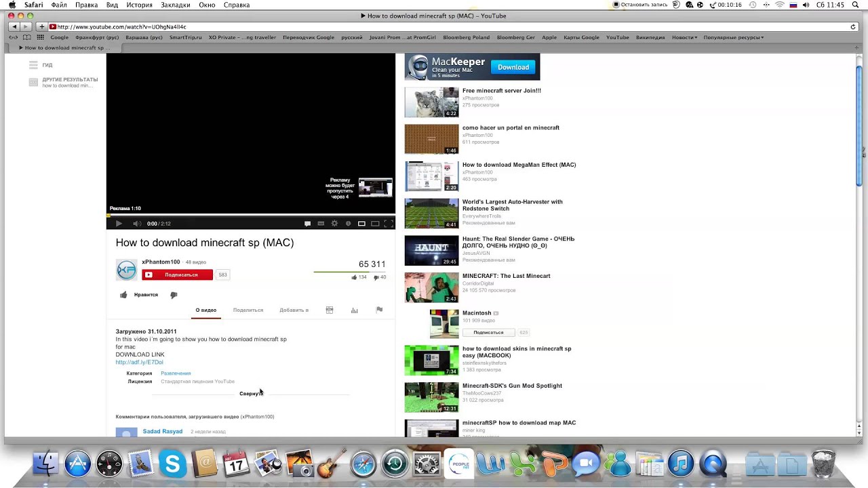Viewport: 868px width, 488px height.
Task: Select the О видео tab
Action: pos(206,310)
